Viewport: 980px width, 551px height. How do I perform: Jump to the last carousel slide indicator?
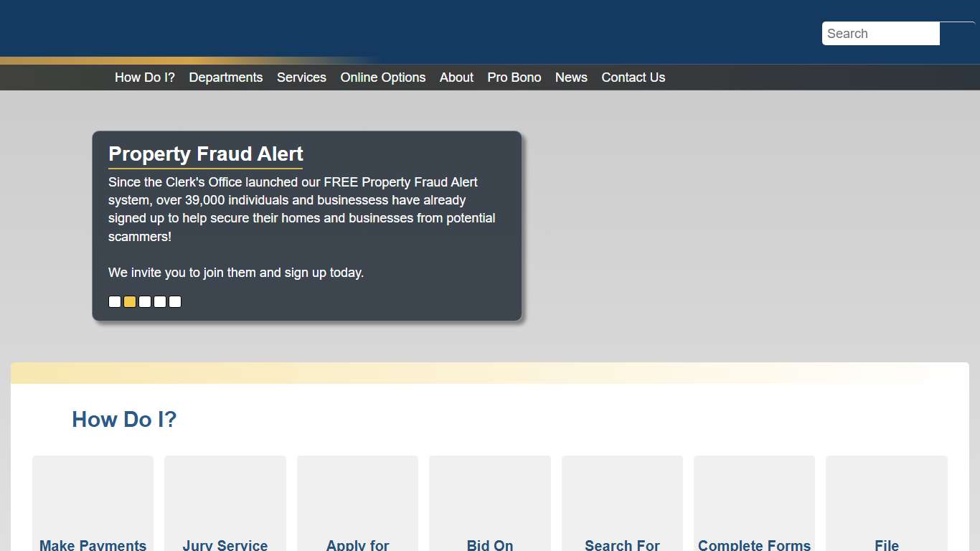(175, 302)
